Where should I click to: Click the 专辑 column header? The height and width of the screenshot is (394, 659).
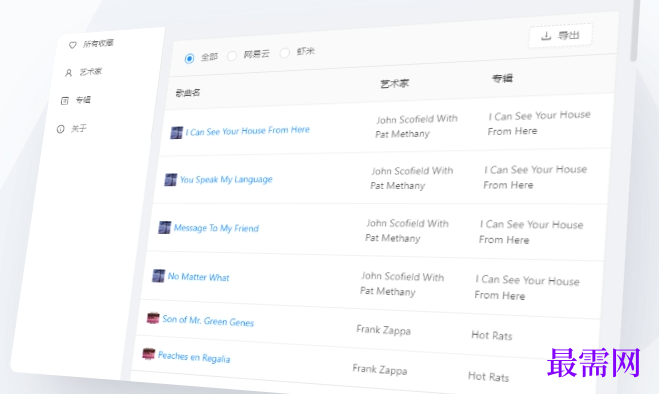coord(502,79)
